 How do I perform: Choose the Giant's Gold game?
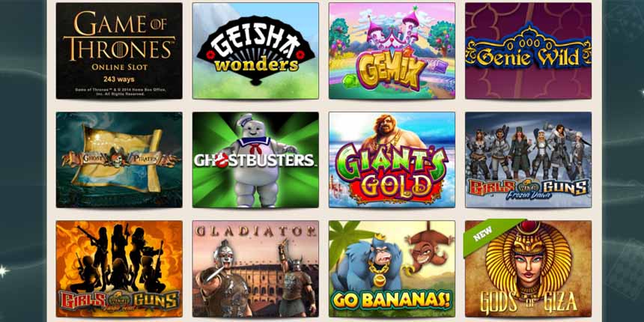click(392, 160)
